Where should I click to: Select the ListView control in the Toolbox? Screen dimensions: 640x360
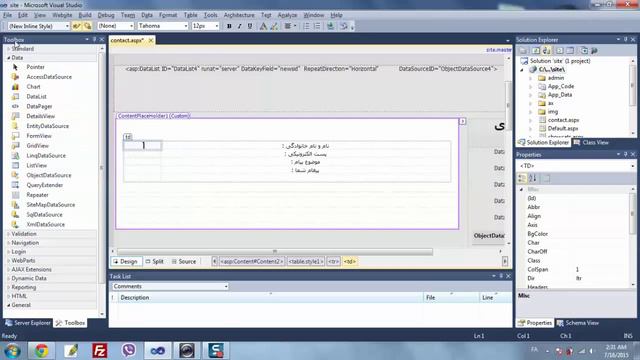coord(37,165)
